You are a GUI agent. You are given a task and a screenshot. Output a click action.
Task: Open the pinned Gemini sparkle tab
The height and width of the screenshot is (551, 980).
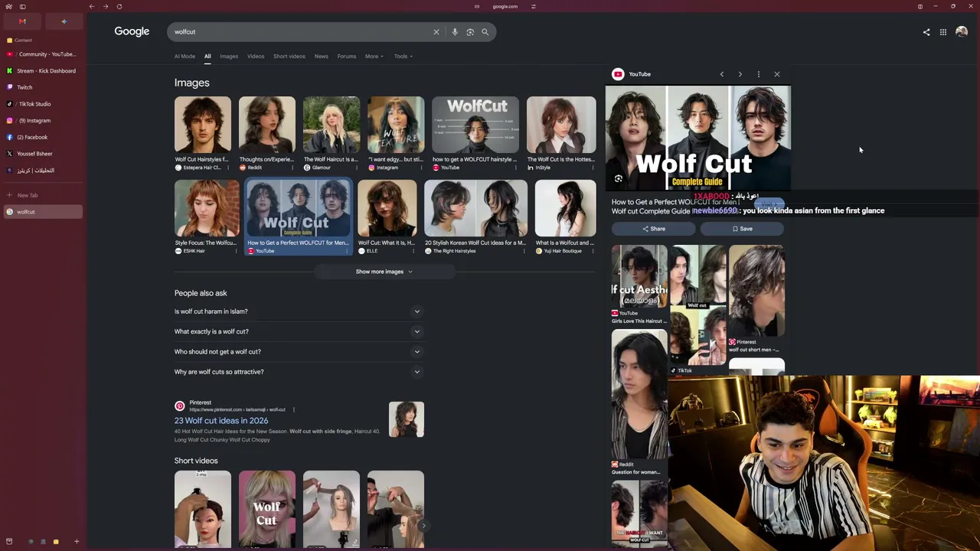pos(64,21)
